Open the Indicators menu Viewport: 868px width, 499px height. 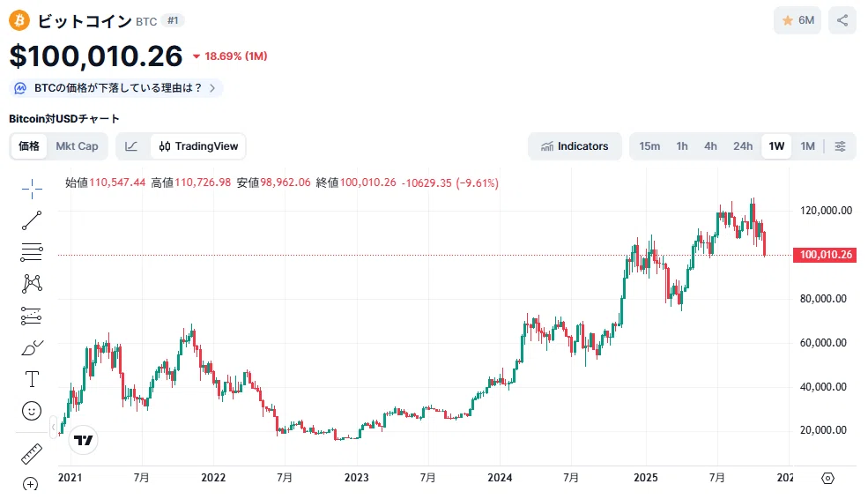(x=575, y=146)
